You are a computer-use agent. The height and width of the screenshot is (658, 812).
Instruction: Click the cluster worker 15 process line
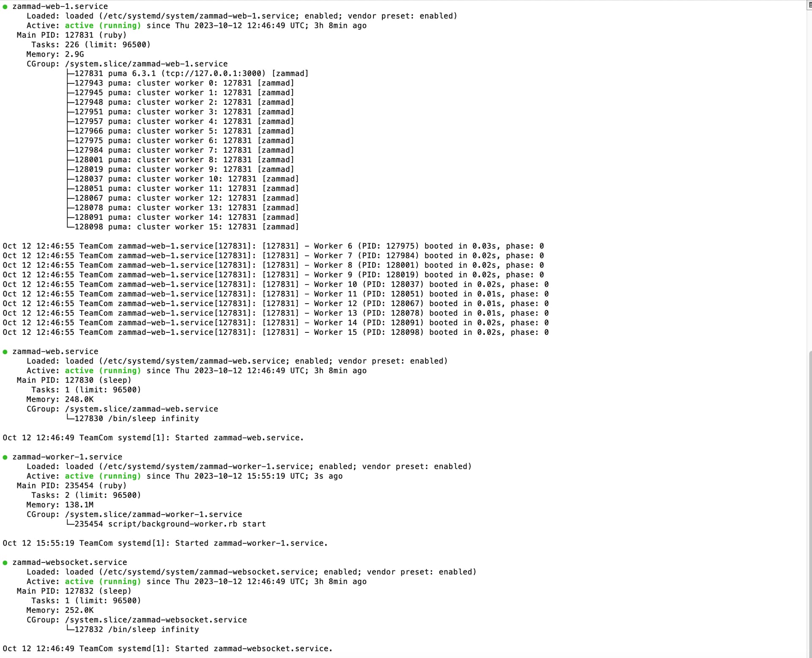click(183, 227)
